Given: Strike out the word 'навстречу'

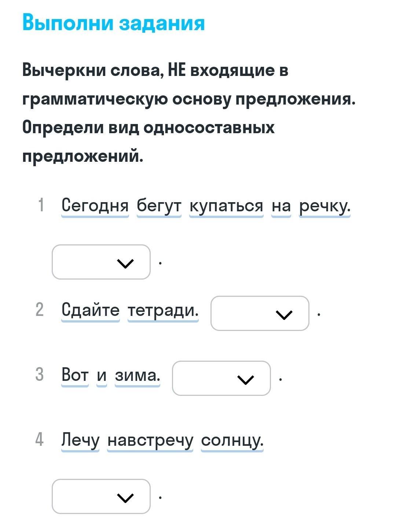Looking at the screenshot, I should (150, 440).
